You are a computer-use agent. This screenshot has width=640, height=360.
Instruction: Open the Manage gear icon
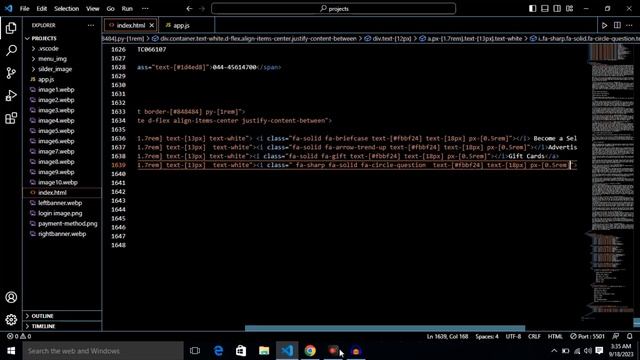(11, 320)
